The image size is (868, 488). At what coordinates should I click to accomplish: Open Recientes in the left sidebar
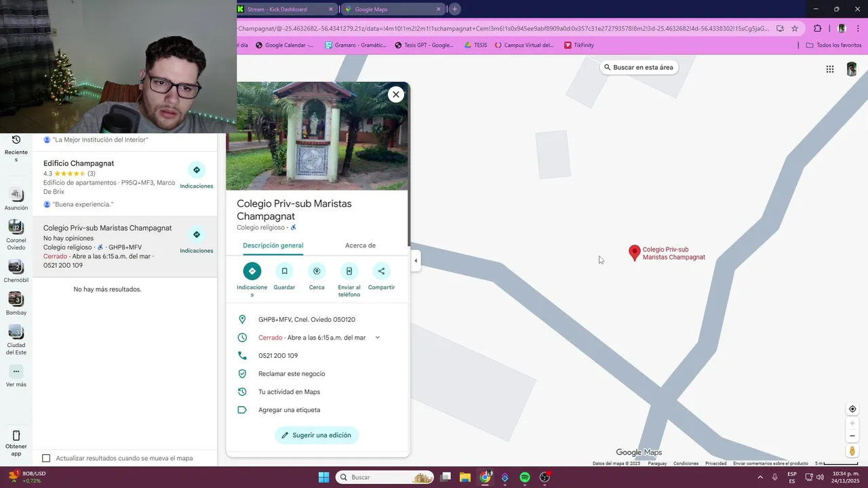click(16, 148)
